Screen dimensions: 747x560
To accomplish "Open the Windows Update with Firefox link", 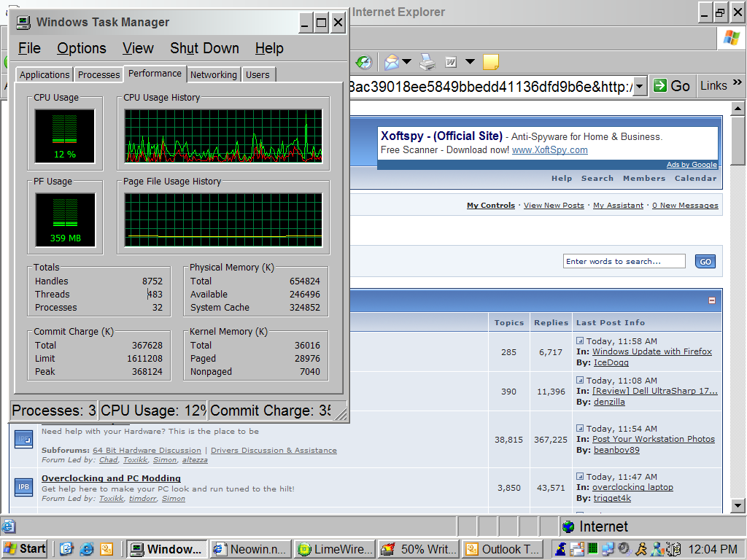I will 651,351.
